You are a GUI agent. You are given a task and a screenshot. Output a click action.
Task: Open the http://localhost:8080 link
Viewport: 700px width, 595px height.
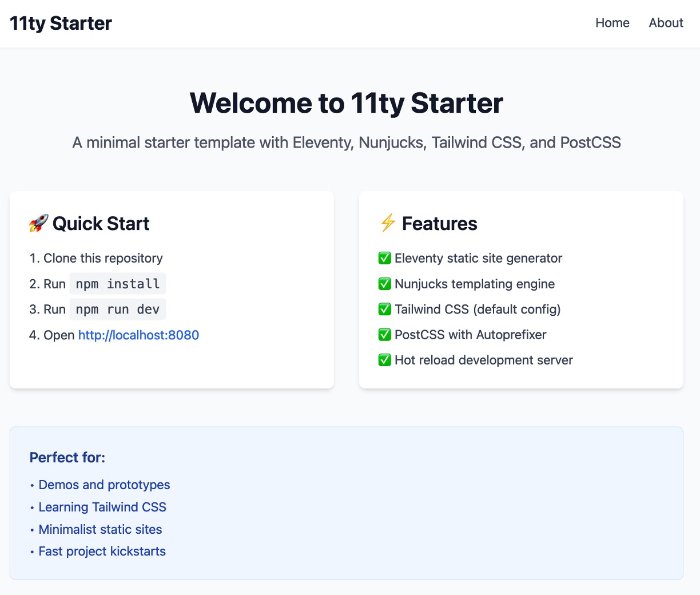coord(138,335)
